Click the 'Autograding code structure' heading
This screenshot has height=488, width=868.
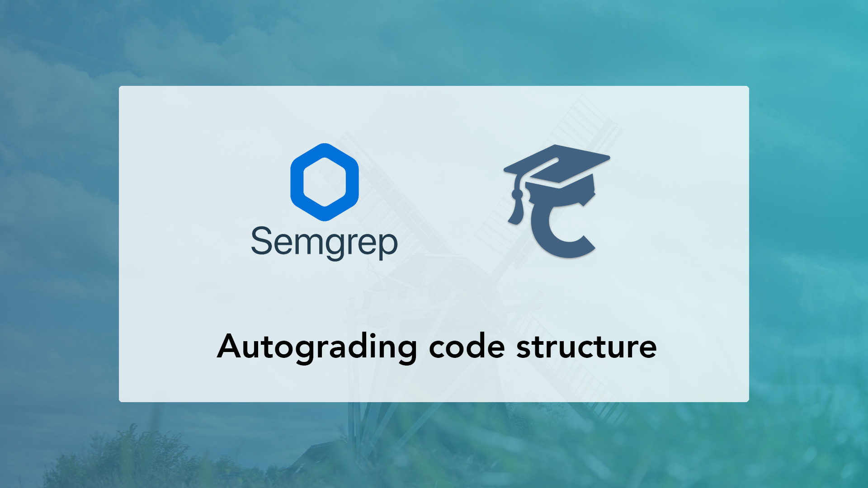[434, 346]
